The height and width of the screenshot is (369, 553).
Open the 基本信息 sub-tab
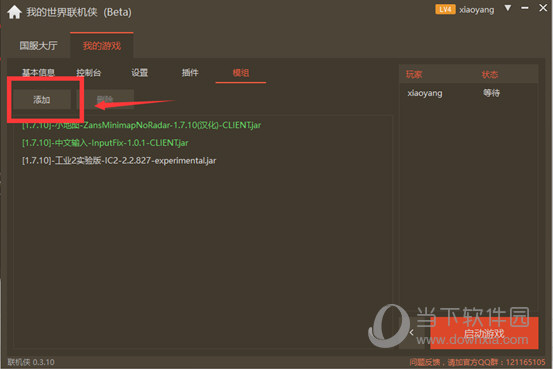(38, 73)
